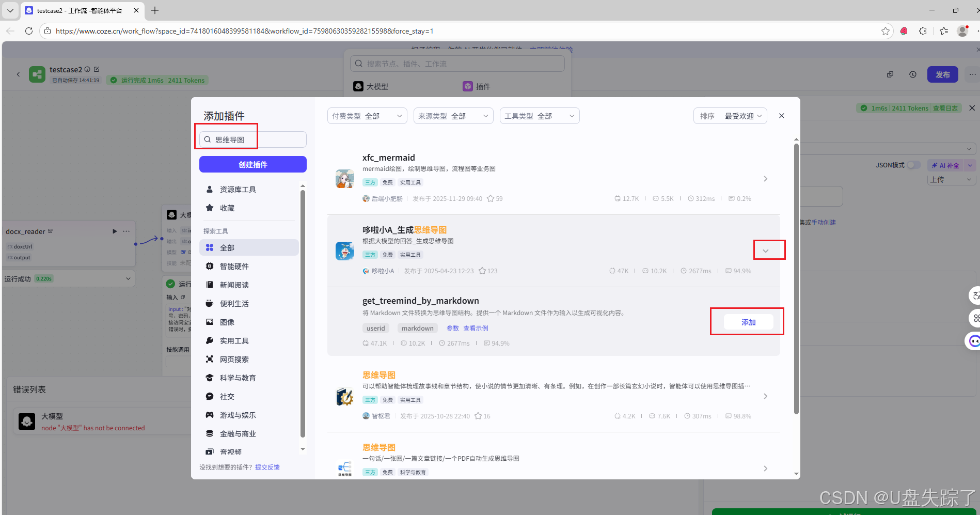Viewport: 980px width, 515px height.
Task: Expand the 智枢君 思维导图 plugin row
Action: tap(766, 396)
